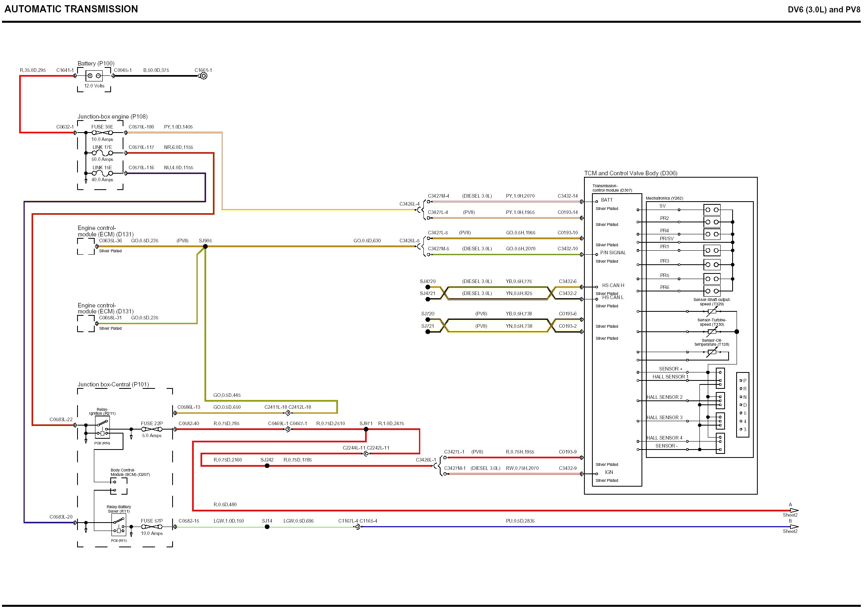Click wire label GO,0.5D,630
The image size is (868, 610).
[367, 241]
